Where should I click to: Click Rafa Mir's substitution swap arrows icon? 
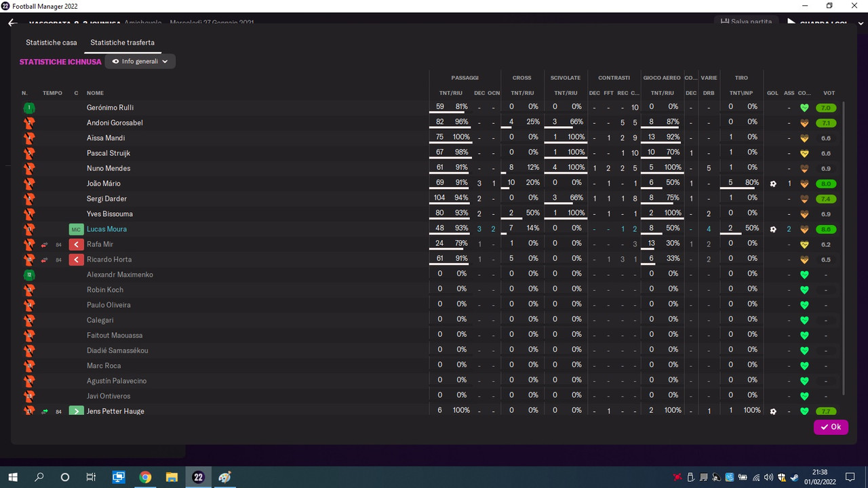click(45, 245)
